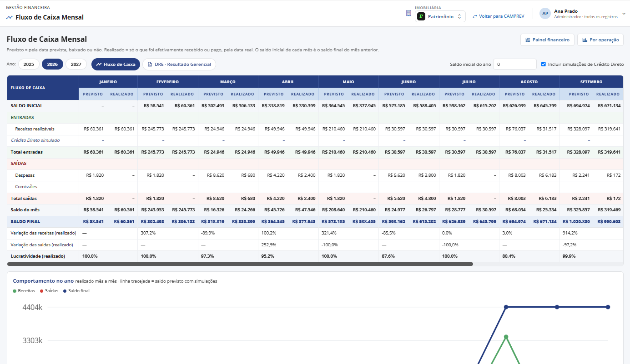Select year 2025
The width and height of the screenshot is (630, 364).
pos(29,65)
